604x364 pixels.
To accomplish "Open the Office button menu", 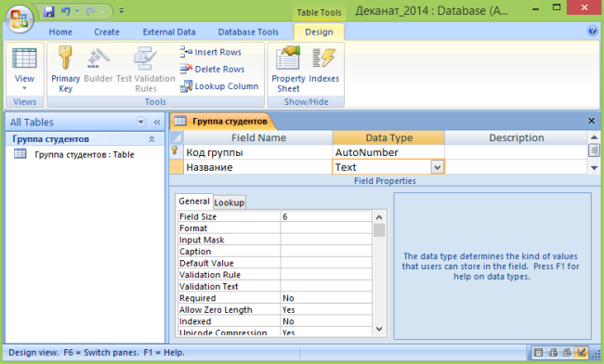I will tap(20, 19).
